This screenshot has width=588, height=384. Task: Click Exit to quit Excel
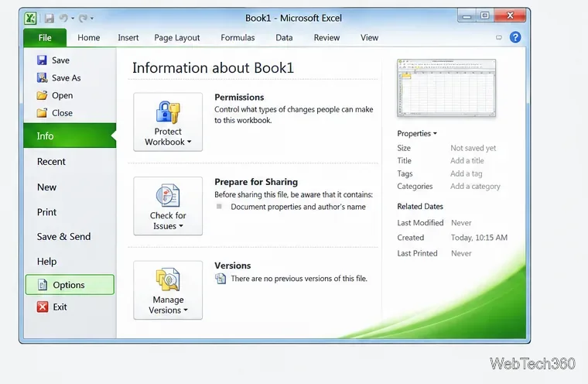[52, 307]
